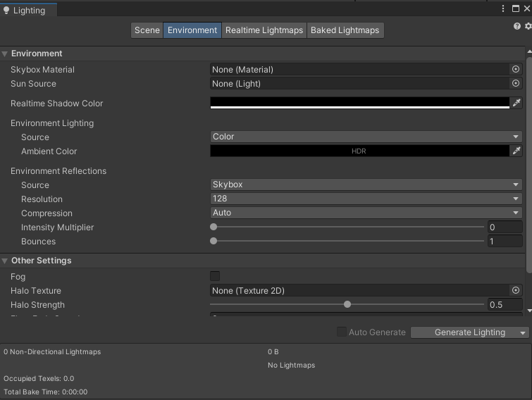
Task: Maximize the Lighting window
Action: [x=515, y=8]
